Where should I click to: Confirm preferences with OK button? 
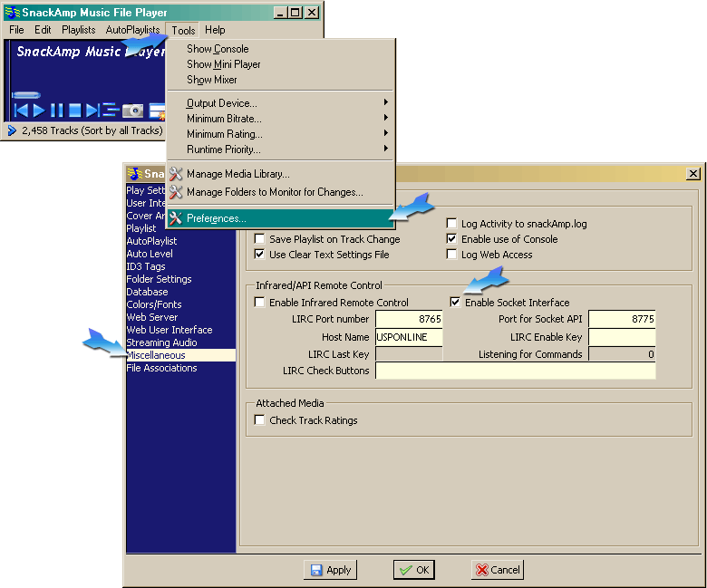414,570
